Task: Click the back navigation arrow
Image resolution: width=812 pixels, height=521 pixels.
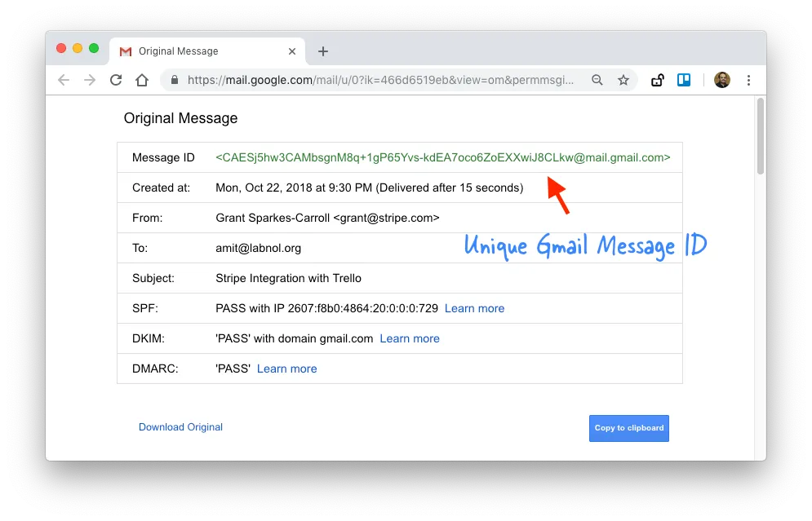Action: (63, 80)
